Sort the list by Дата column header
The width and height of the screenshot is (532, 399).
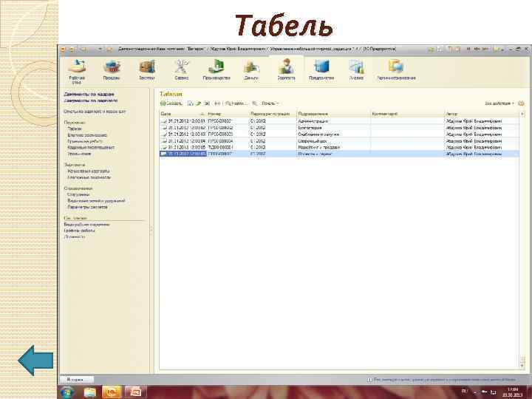pos(183,114)
